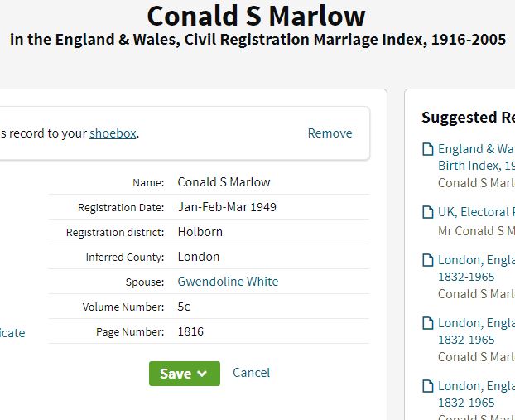Click the page heading Conald S Marlow
Viewport: 515px width, 420px height.
tap(256, 16)
